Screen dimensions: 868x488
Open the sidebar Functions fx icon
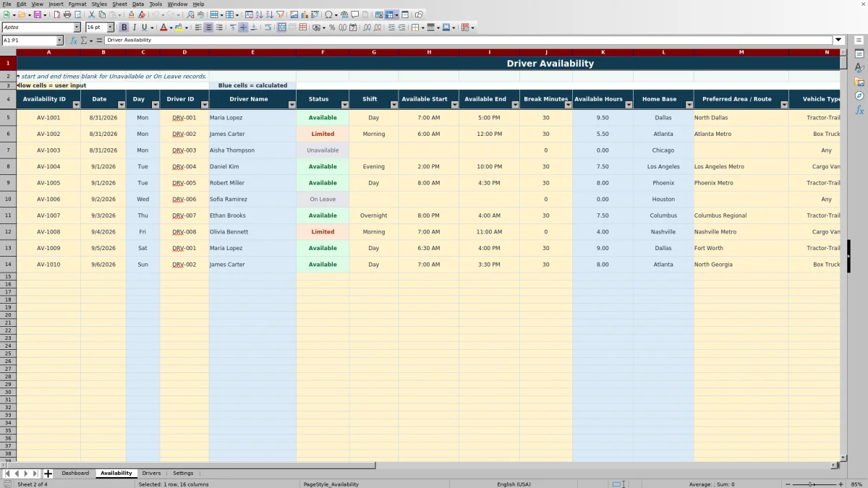point(859,110)
